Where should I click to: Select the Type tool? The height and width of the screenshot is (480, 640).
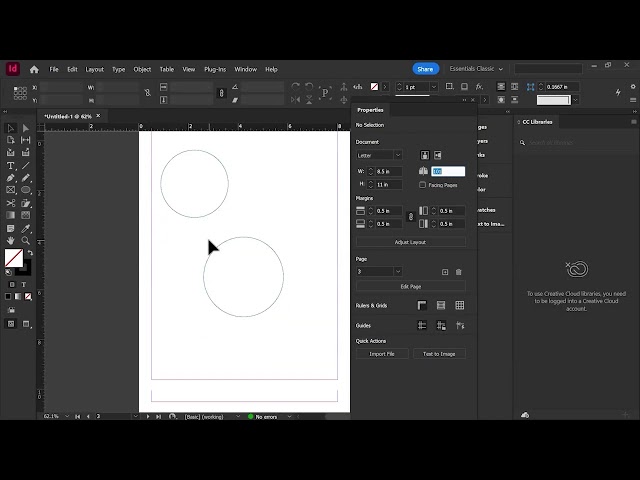click(11, 165)
